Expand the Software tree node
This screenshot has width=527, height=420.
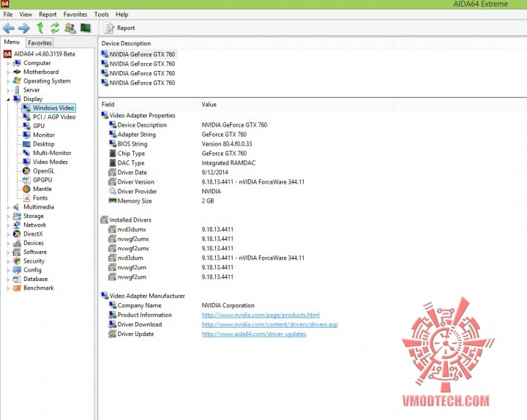[8, 252]
